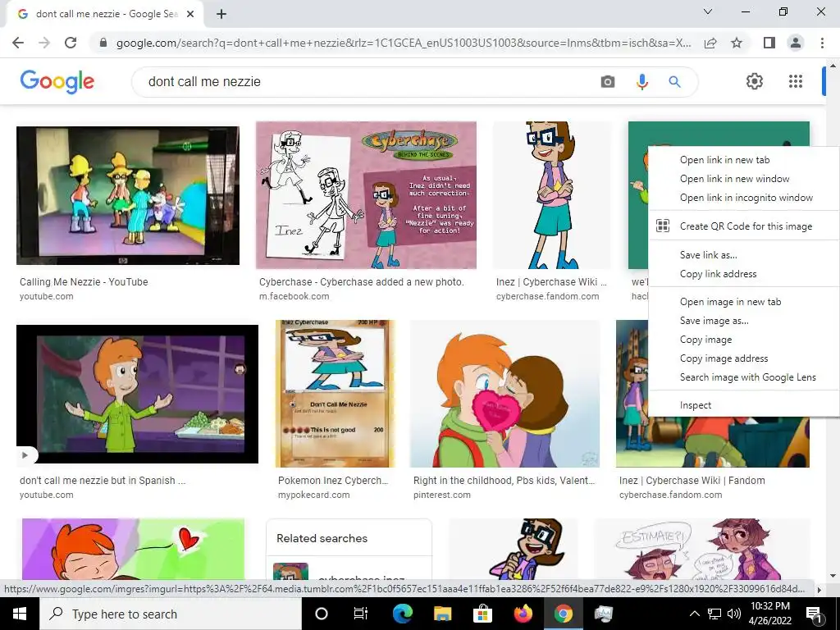
Task: Open the Pinterest valentine heart image
Action: pos(504,394)
